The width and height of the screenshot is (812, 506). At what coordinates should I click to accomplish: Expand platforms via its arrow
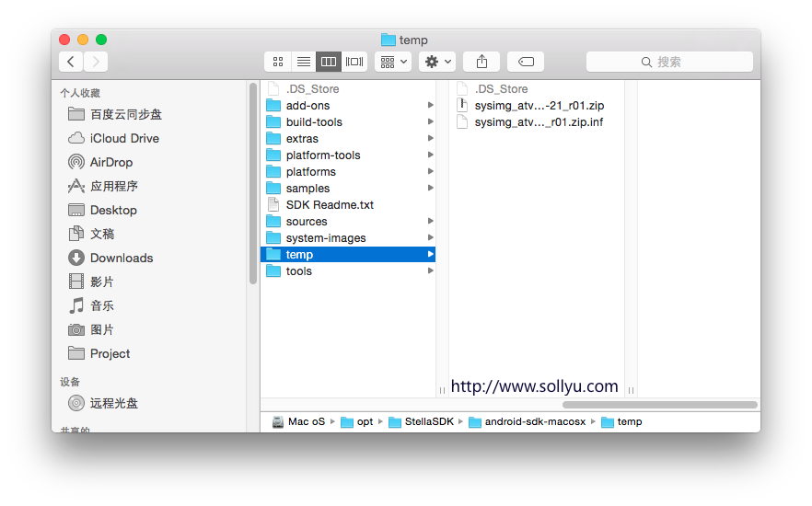430,171
